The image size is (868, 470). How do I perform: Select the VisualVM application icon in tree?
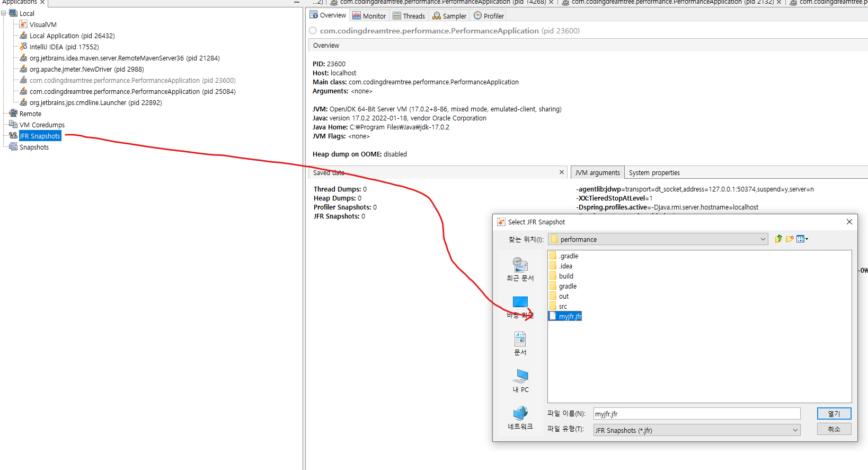point(23,24)
